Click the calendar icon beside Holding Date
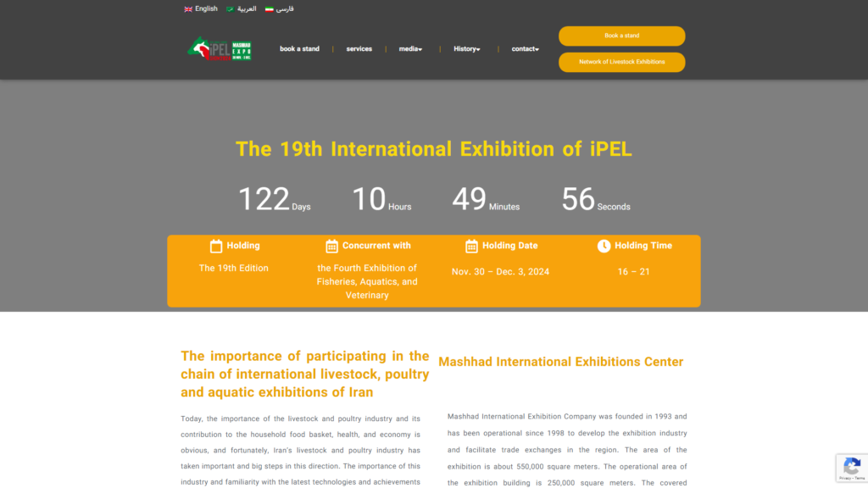The image size is (868, 488). point(471,247)
